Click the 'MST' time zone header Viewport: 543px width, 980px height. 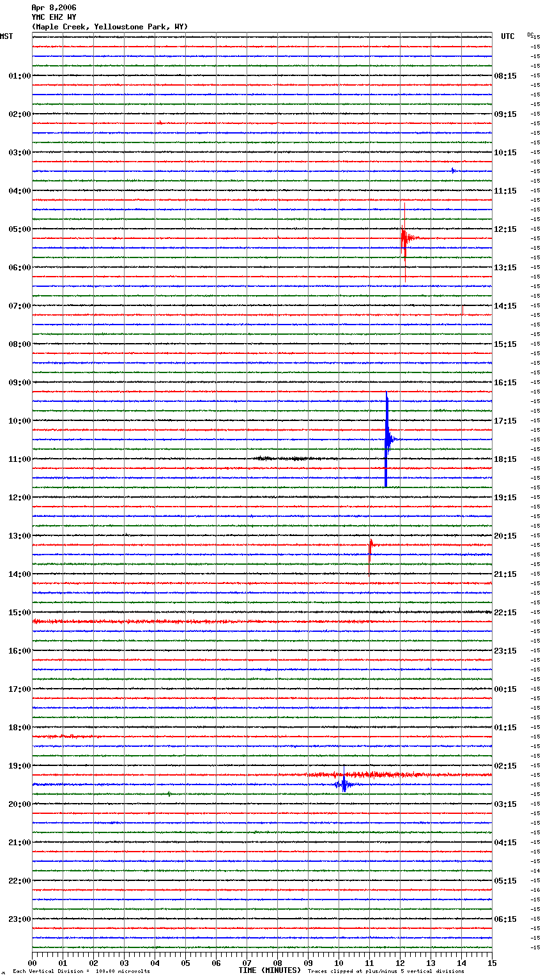tap(6, 36)
